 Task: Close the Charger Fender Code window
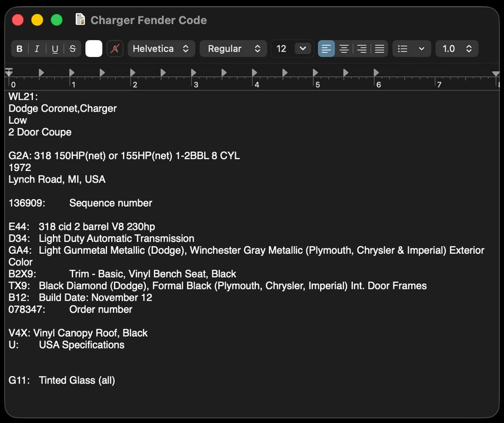(x=18, y=19)
